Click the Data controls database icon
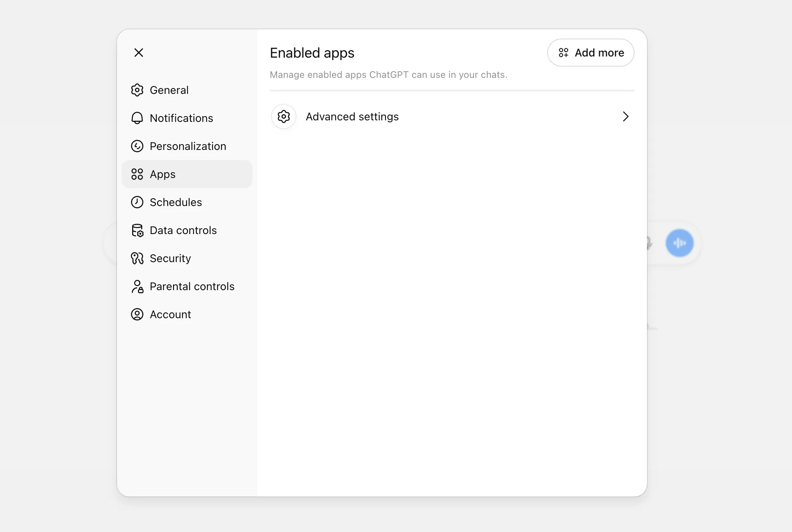The image size is (792, 532). click(x=137, y=230)
